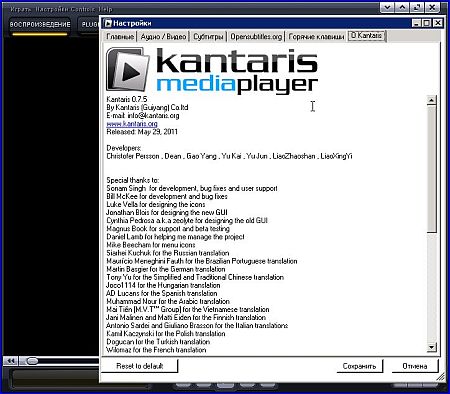Switch to the Горячие клавиши tab
The image size is (450, 394).
316,36
